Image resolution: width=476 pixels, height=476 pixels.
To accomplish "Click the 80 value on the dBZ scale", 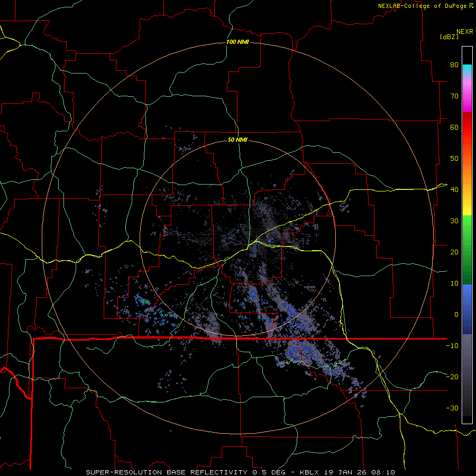I will click(x=454, y=65).
